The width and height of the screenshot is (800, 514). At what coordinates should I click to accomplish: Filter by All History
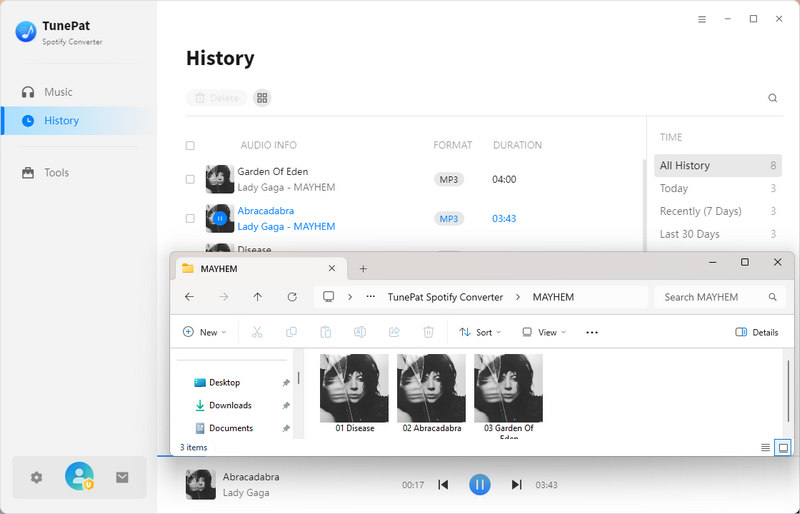click(x=717, y=165)
